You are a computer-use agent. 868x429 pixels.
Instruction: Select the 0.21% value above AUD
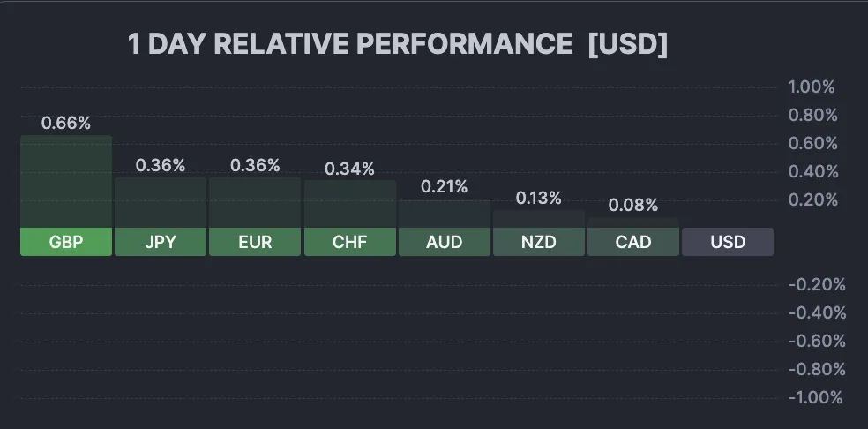(x=444, y=186)
